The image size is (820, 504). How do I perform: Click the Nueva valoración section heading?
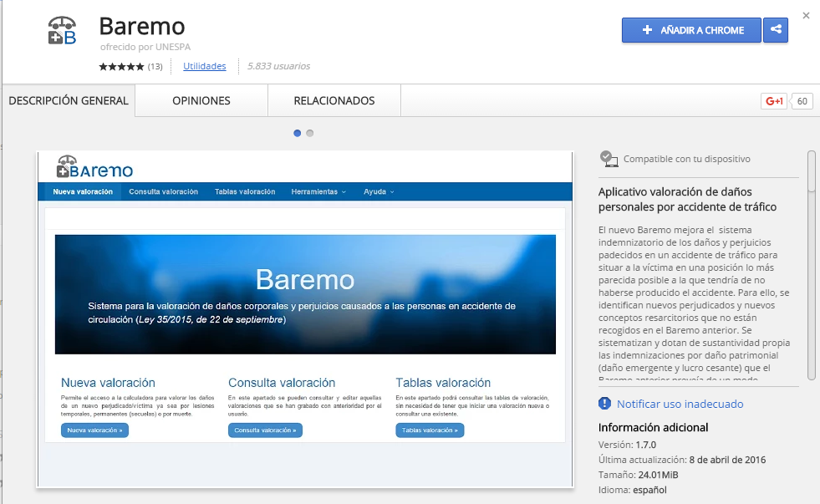click(x=108, y=383)
